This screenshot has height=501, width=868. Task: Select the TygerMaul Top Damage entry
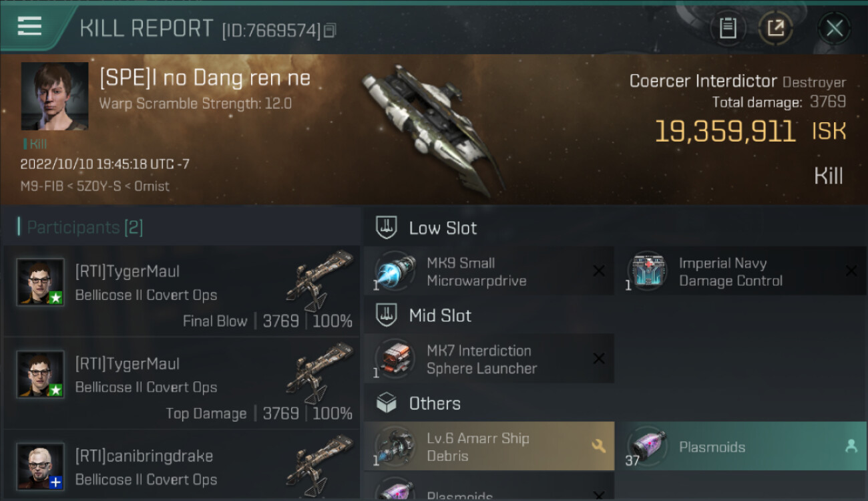coord(181,383)
